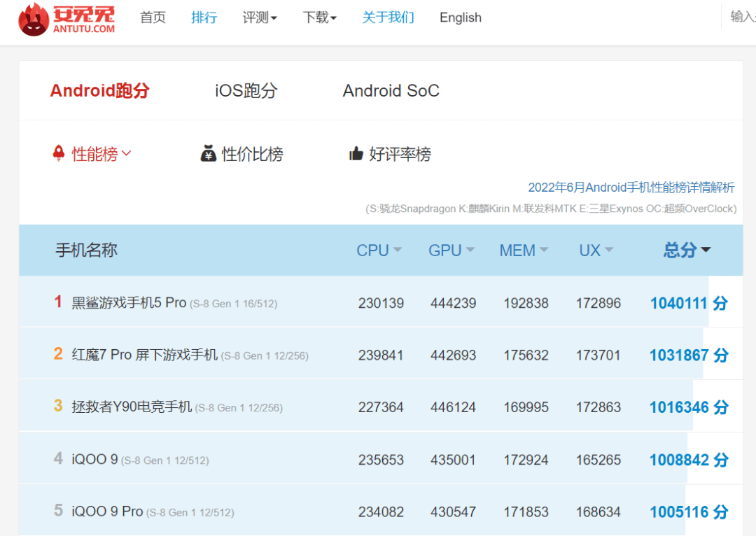756x536 pixels.
Task: Select the Android跑分 tab
Action: 99,90
